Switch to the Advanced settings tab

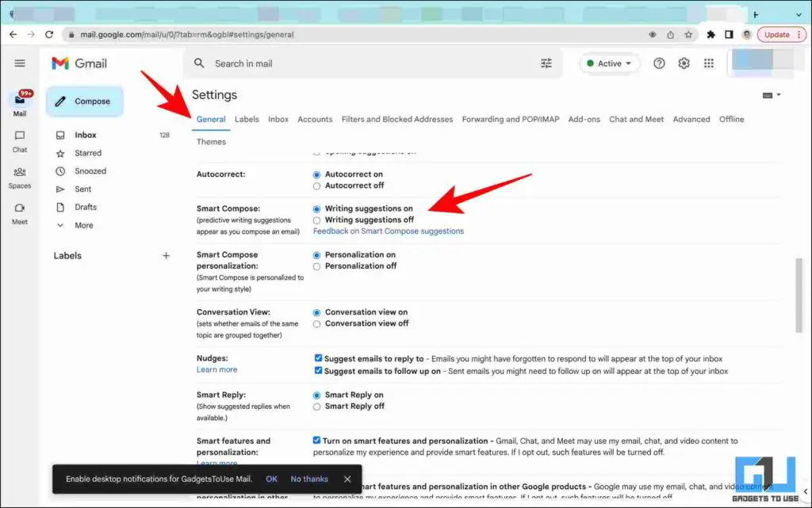[691, 119]
